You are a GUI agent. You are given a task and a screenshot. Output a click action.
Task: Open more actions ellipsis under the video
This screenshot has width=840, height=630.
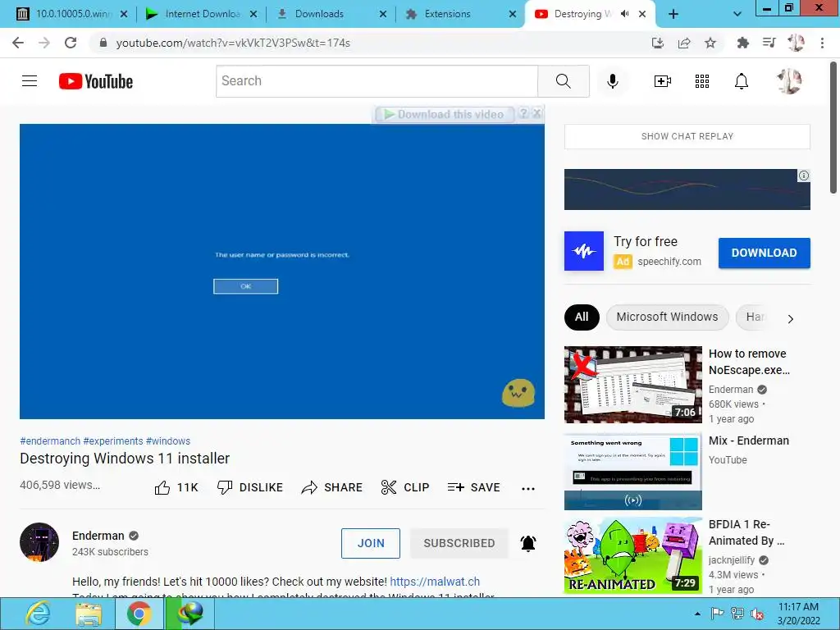coord(528,488)
